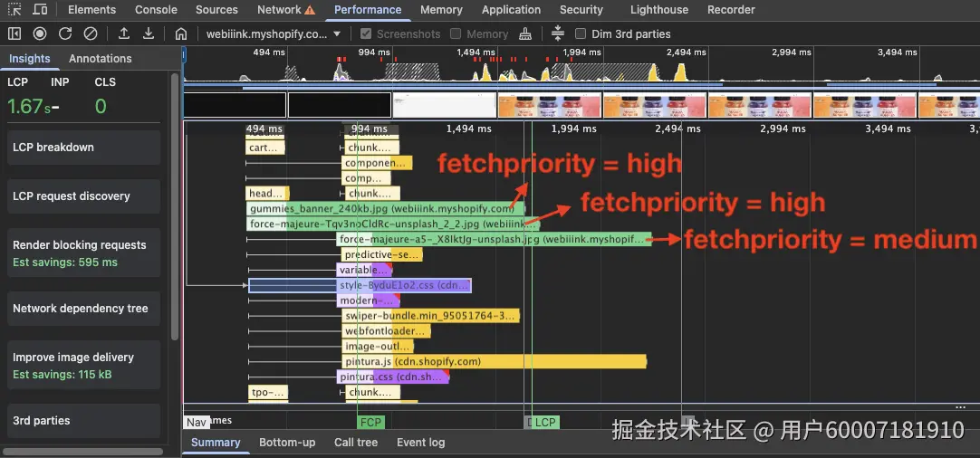Enable Dim 3rd parties checkbox
The height and width of the screenshot is (458, 980).
coord(581,33)
